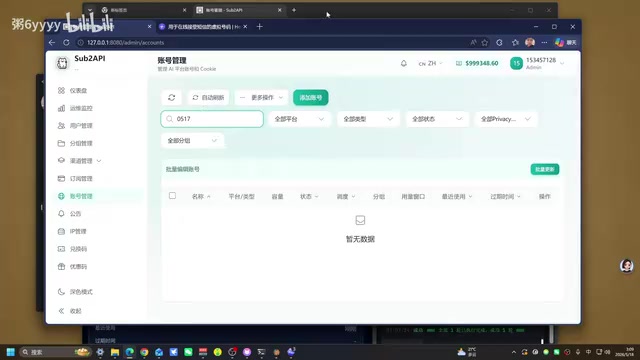
Task: Open the All Privacy filter dropdown
Action: coord(506,119)
